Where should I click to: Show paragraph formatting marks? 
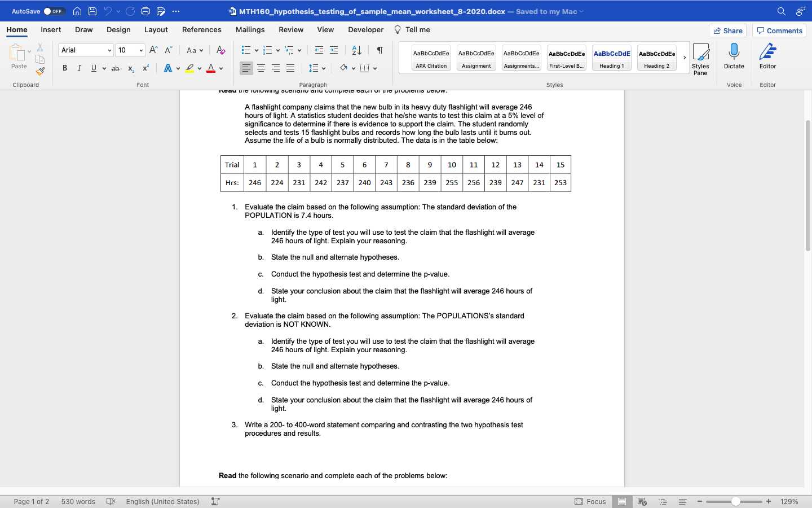click(x=378, y=50)
